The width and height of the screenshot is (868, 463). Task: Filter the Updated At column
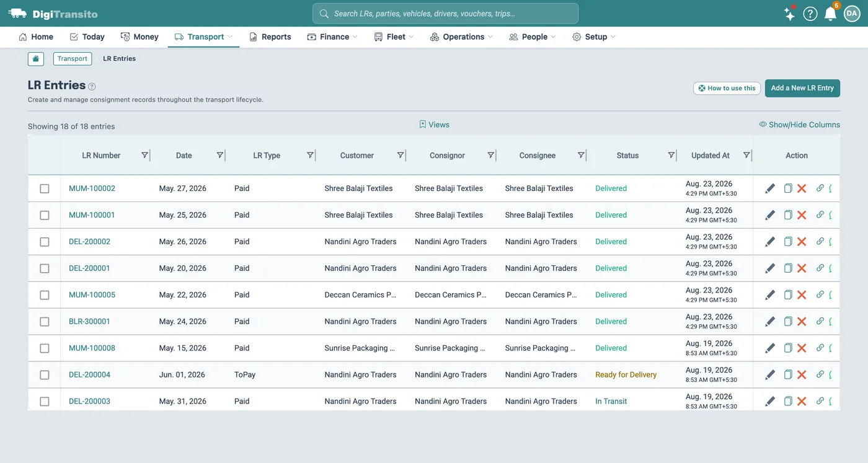click(x=746, y=155)
